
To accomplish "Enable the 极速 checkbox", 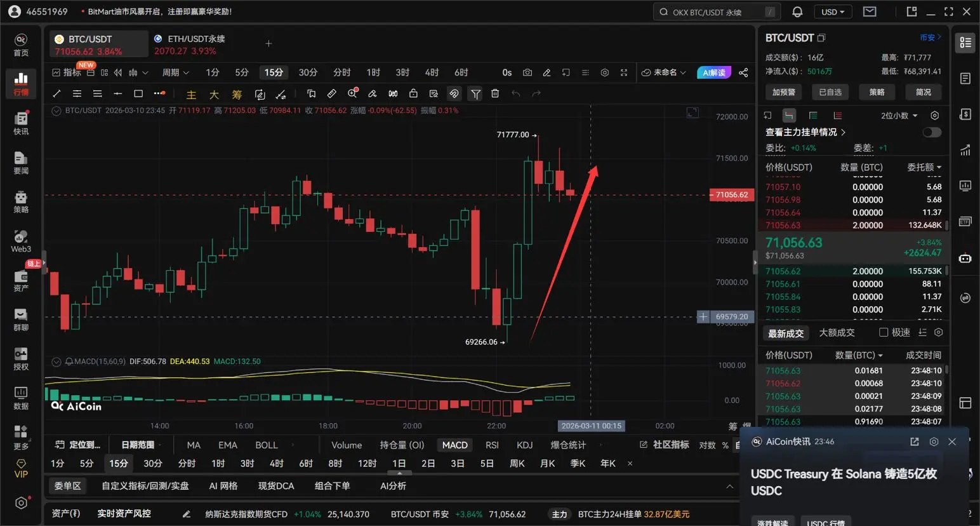I will click(x=883, y=332).
